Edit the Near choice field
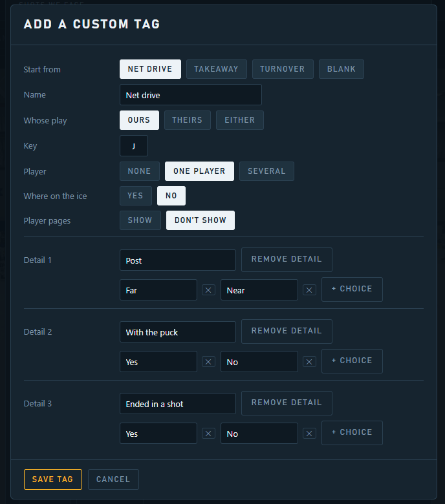The height and width of the screenshot is (504, 445). 259,290
